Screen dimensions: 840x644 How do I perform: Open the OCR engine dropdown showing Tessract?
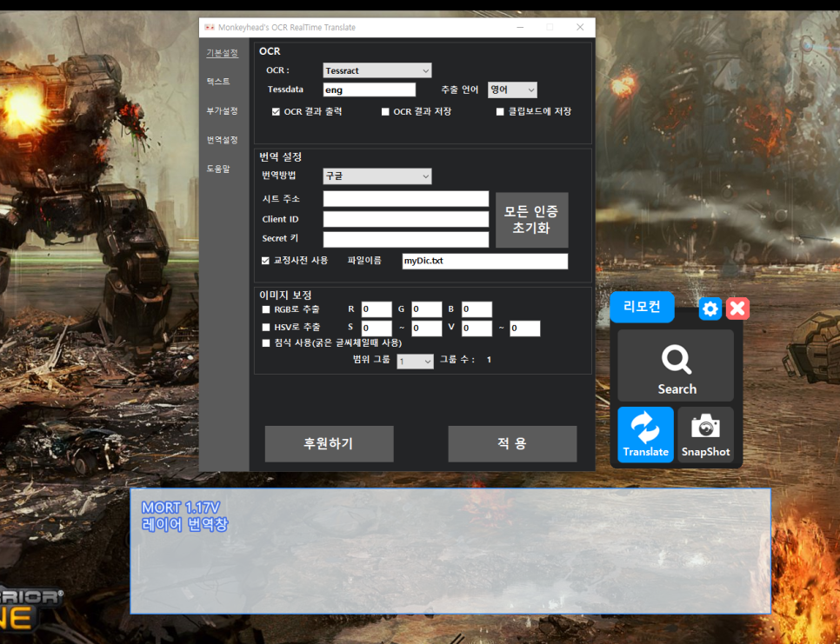377,70
